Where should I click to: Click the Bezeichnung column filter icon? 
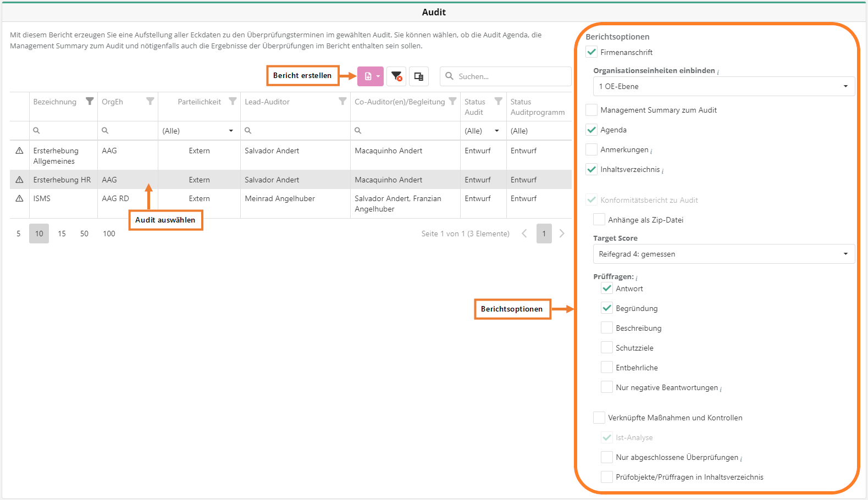click(90, 101)
